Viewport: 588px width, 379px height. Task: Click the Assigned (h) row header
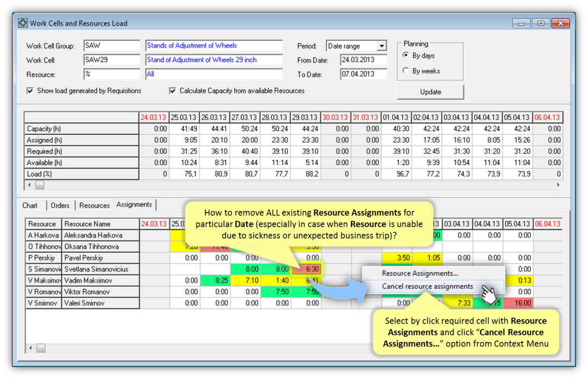(82, 140)
